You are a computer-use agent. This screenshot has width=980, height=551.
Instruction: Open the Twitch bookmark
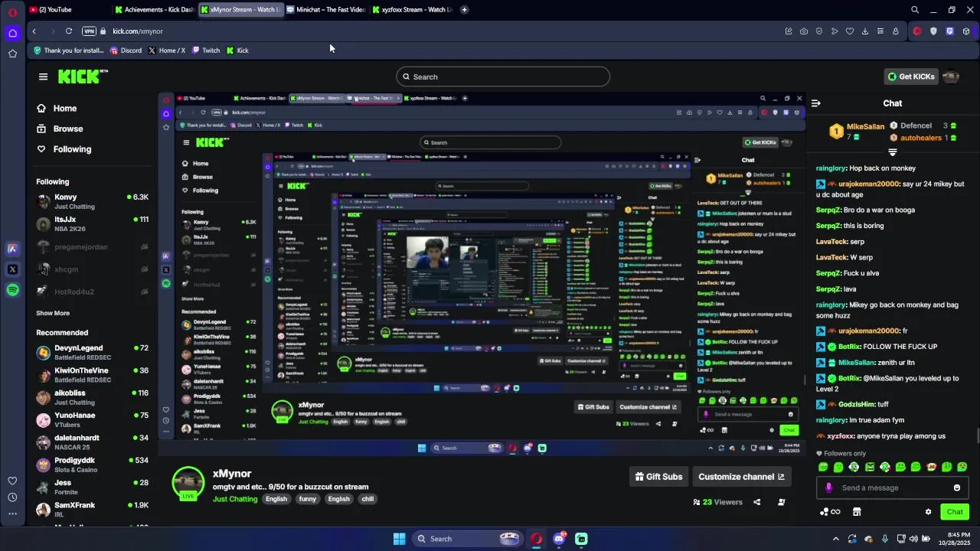coord(206,51)
